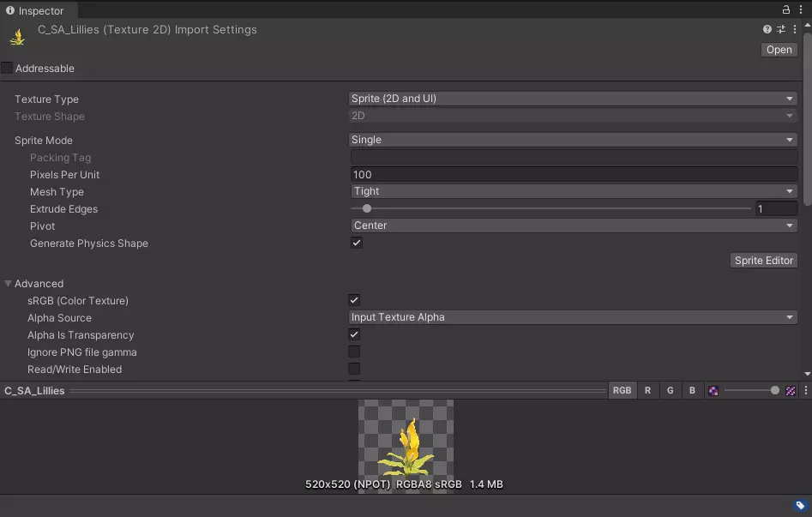Open the Alpha Source dropdown
This screenshot has height=517, width=812.
click(x=573, y=317)
